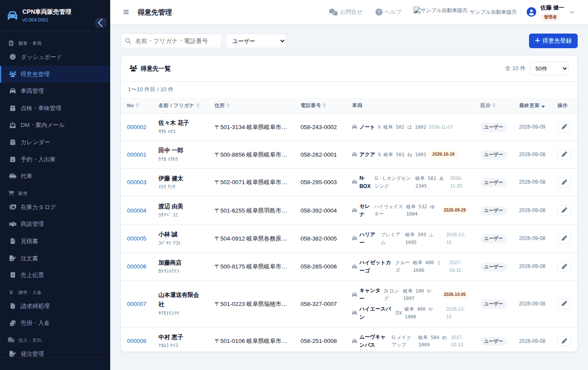Click the 2026-10-19 inspection date badge
Image resolution: width=588 pixels, height=370 pixels.
point(443,154)
